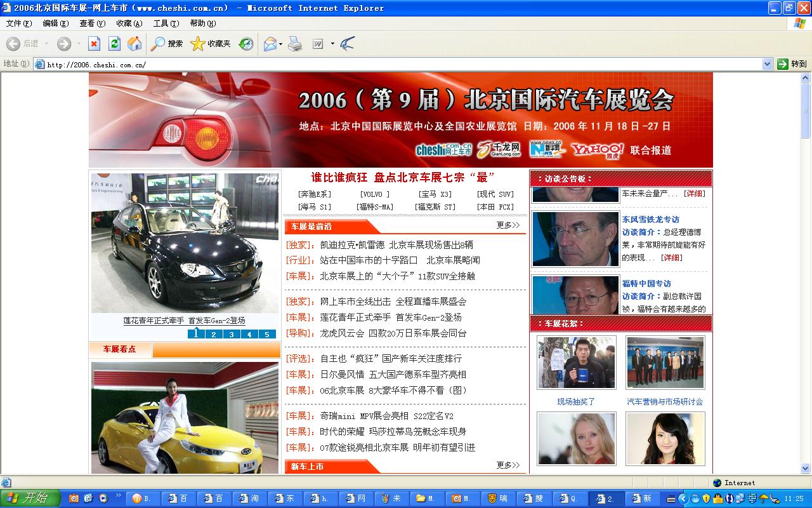Click the IE page icon in address bar
The height and width of the screenshot is (508, 812).
pos(40,64)
